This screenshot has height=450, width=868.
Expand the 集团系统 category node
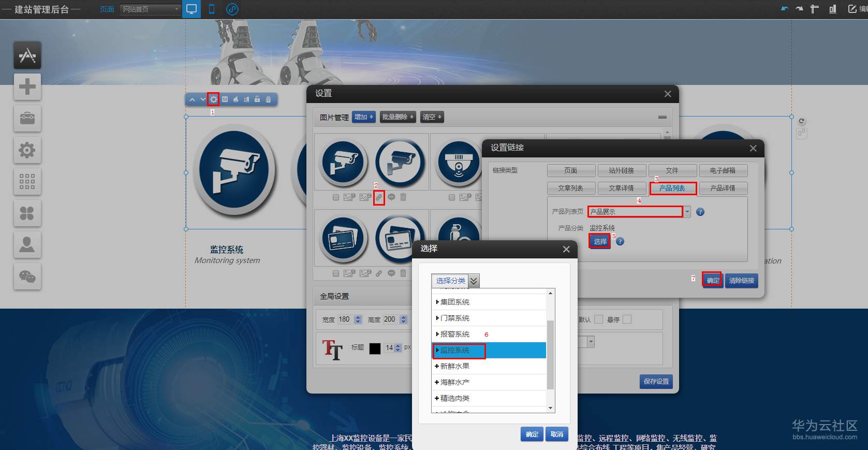click(437, 302)
